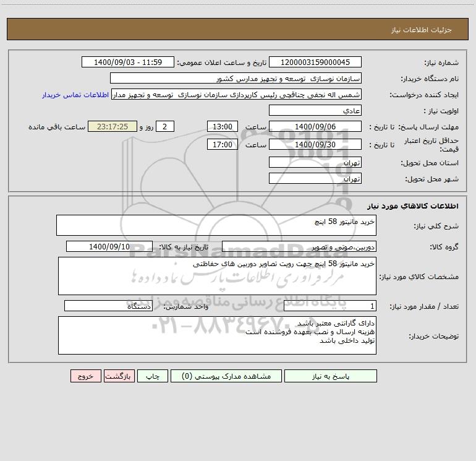Click section title 'اطلاعات کالاهای مورد نیاز'
The height and width of the screenshot is (461, 476).
413,206
